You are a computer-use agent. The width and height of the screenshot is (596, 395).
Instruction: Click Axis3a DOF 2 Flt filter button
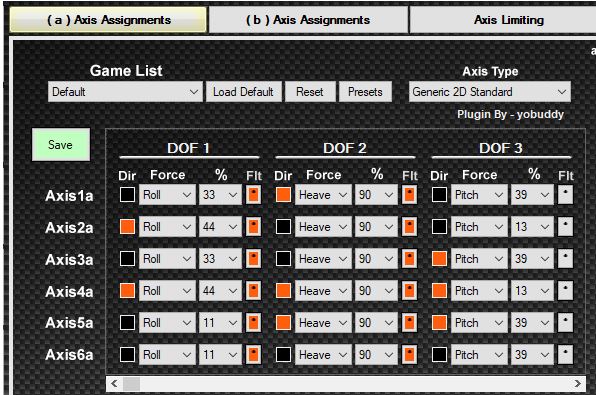(x=409, y=259)
